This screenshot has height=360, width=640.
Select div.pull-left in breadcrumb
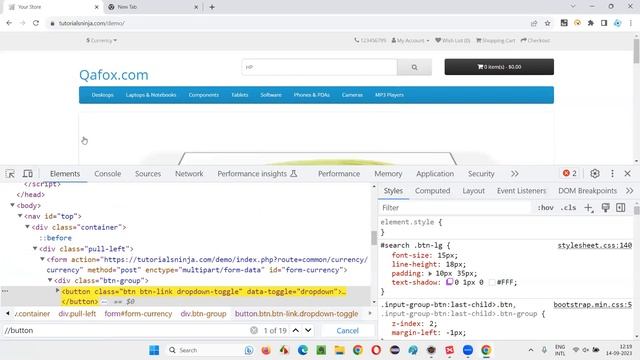pyautogui.click(x=77, y=313)
